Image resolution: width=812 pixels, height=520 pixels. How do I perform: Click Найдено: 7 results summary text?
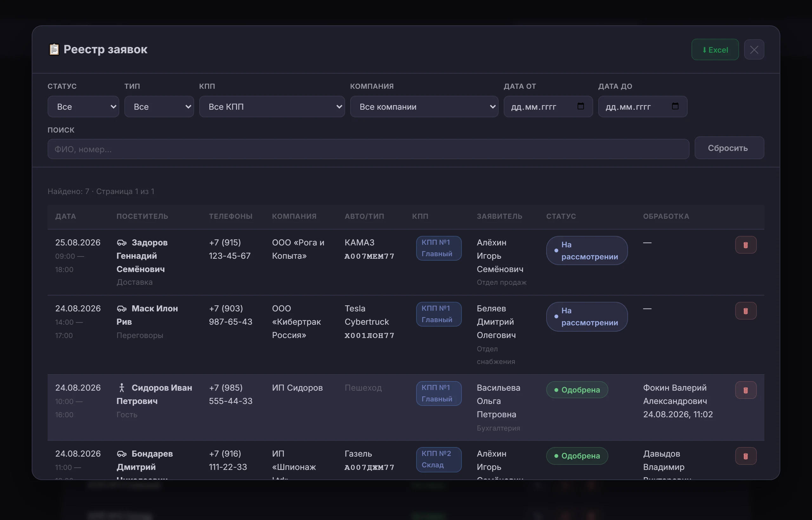pos(101,192)
